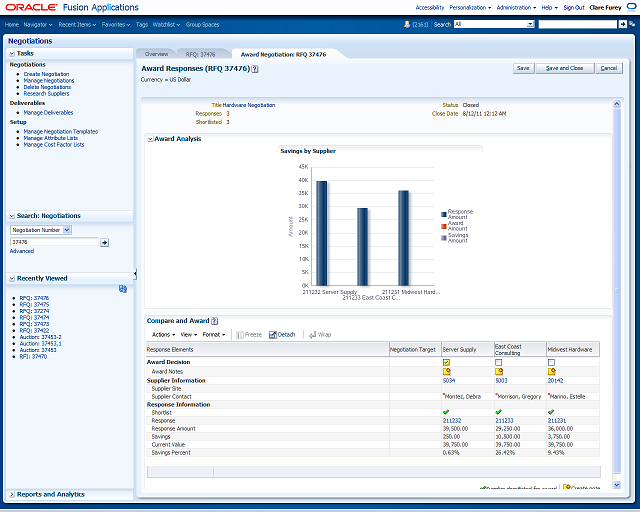Click the content scrollbar down arrow
The image size is (640, 512).
tap(617, 485)
